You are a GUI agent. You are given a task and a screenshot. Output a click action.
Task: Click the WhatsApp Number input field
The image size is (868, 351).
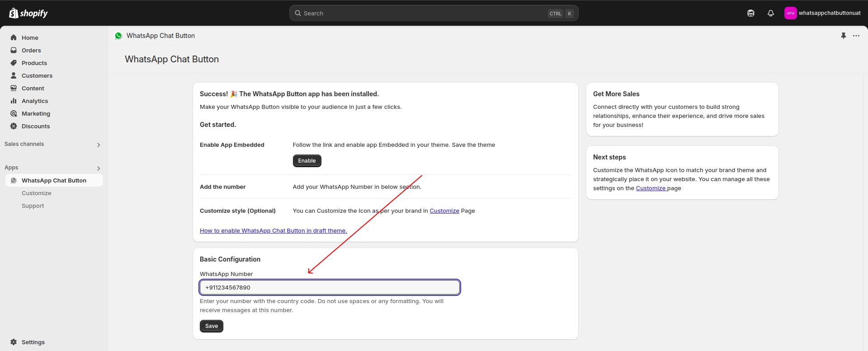[x=330, y=287]
